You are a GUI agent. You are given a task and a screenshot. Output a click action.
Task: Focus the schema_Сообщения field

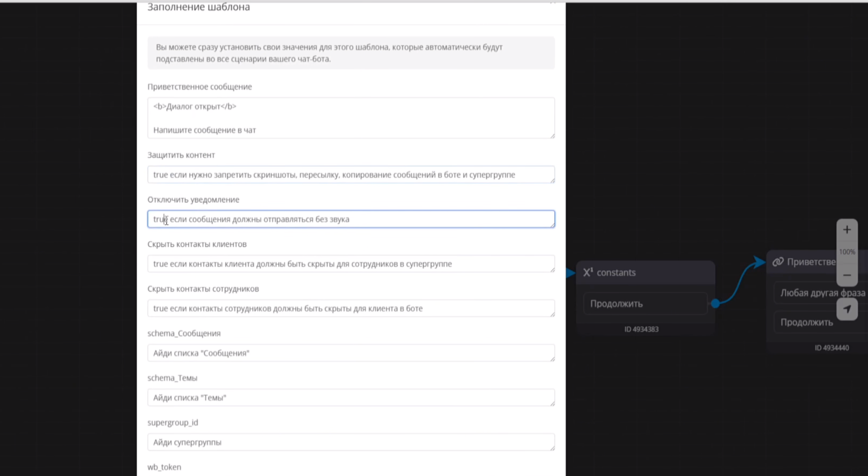click(351, 353)
